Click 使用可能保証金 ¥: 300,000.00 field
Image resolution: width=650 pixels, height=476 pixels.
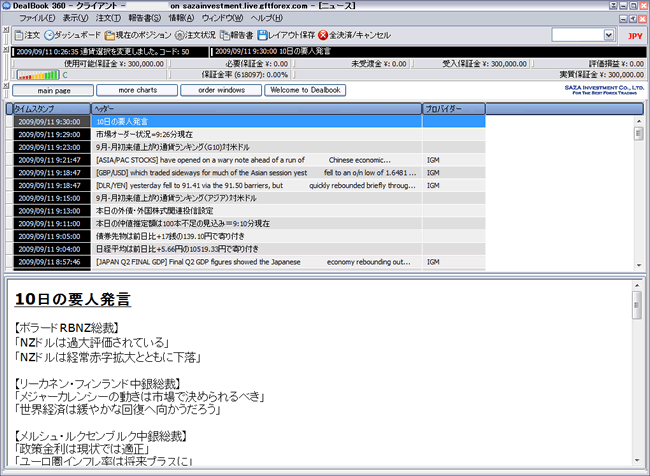click(x=90, y=64)
